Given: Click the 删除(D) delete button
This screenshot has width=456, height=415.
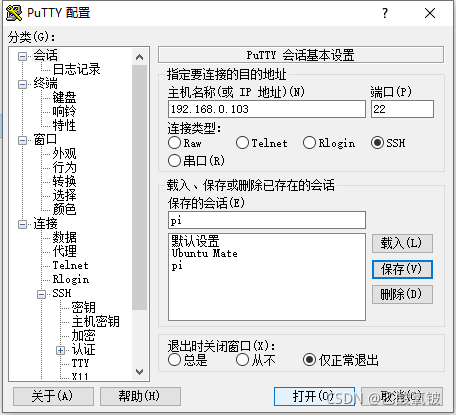Looking at the screenshot, I should pos(402,294).
